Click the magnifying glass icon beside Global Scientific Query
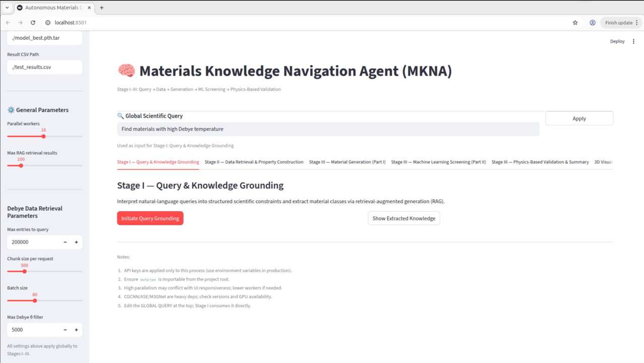This screenshot has height=363, width=644. [x=120, y=115]
